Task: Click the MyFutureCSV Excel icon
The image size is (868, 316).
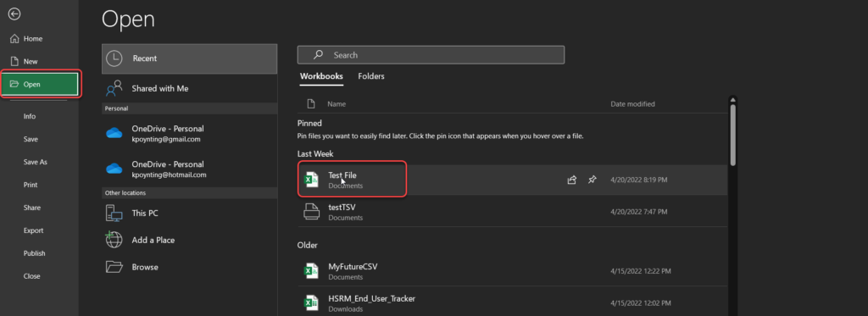Action: click(311, 271)
